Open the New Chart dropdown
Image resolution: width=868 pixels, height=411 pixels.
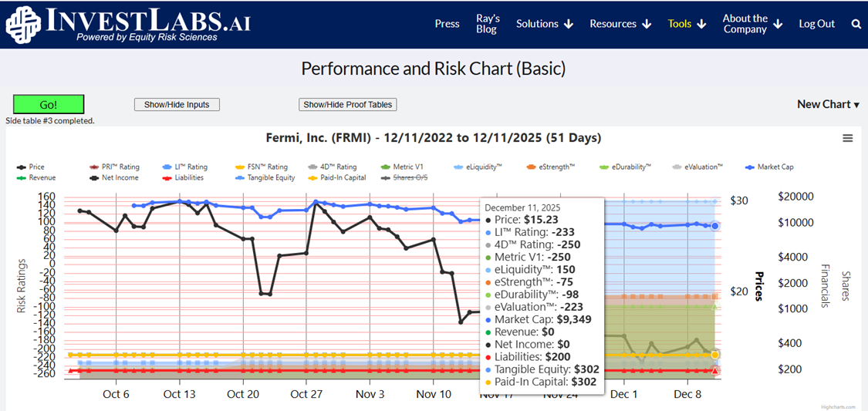pyautogui.click(x=827, y=104)
